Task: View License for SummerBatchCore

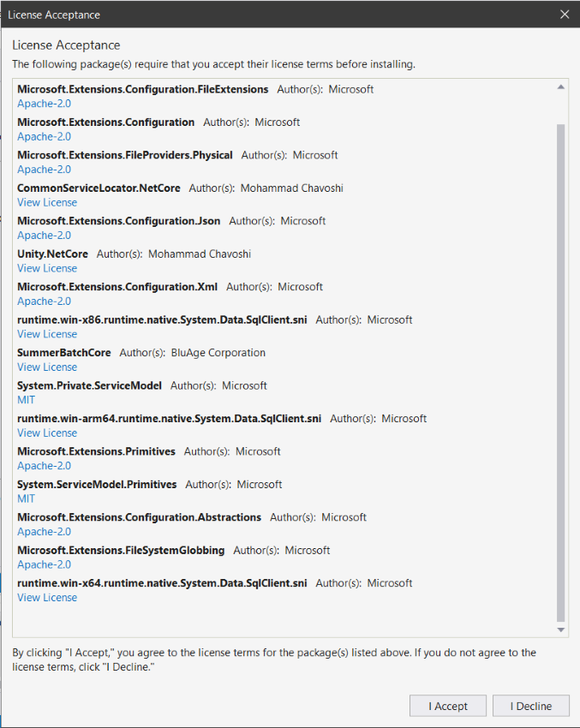Action: tap(47, 367)
